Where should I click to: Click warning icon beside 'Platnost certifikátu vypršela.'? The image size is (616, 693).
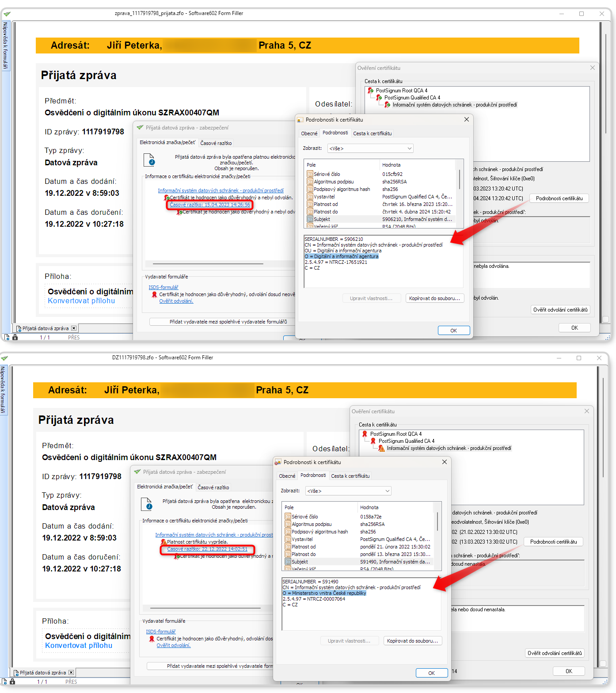[164, 542]
